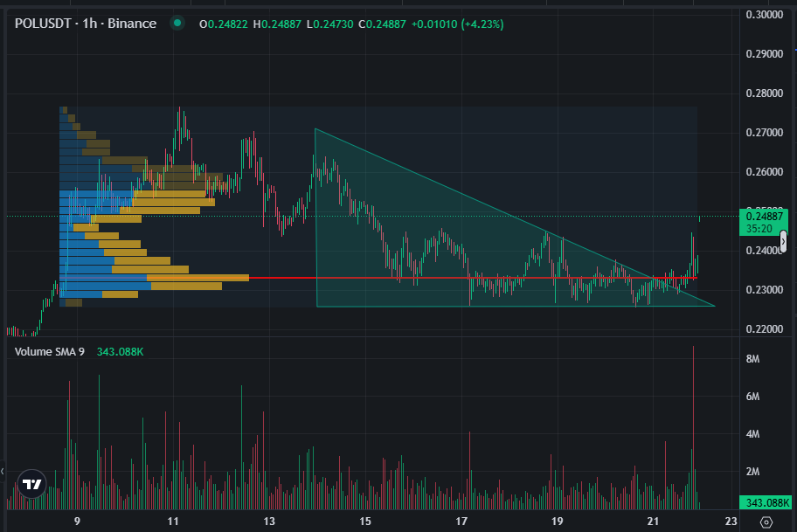This screenshot has height=532, width=797.
Task: Select the red horizontal point-of-control line
Action: [x=473, y=278]
